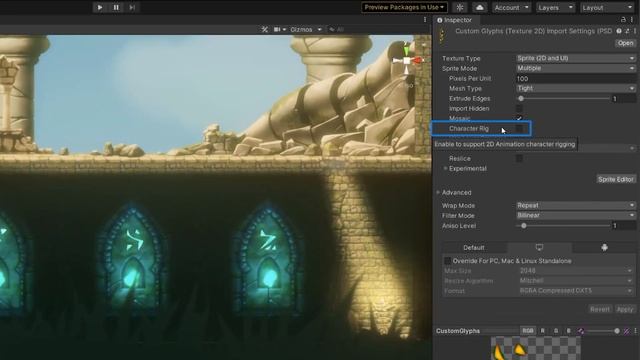
Task: Enable the Reslice checkbox
Action: coord(519,158)
